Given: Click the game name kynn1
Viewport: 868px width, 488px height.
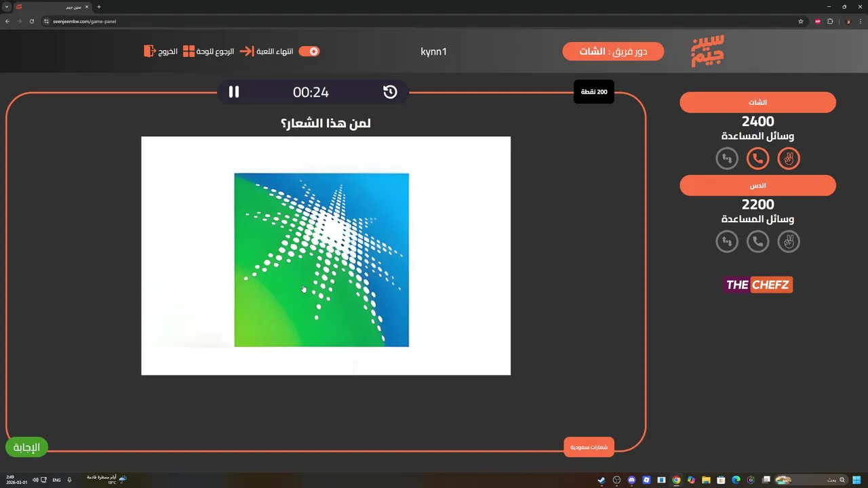Looking at the screenshot, I should [433, 52].
